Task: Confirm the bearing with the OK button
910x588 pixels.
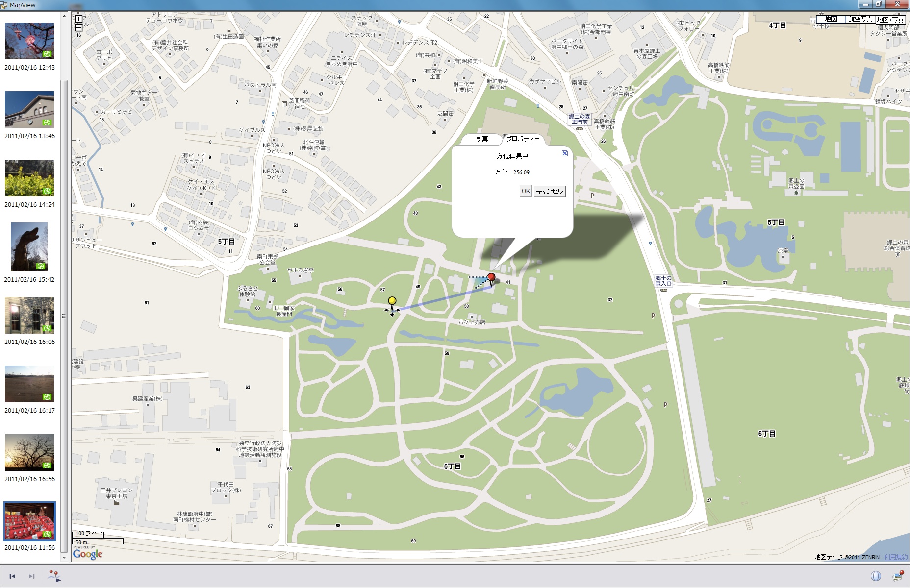Action: pos(526,191)
